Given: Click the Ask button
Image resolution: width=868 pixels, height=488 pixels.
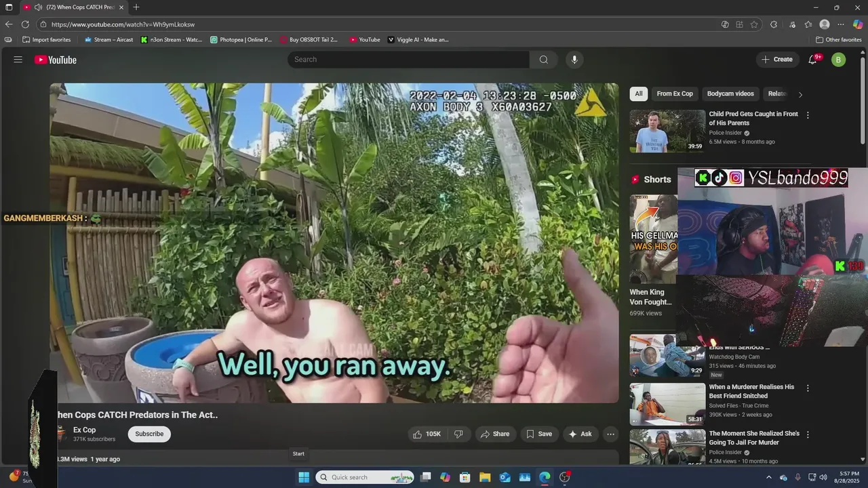Looking at the screenshot, I should [580, 434].
